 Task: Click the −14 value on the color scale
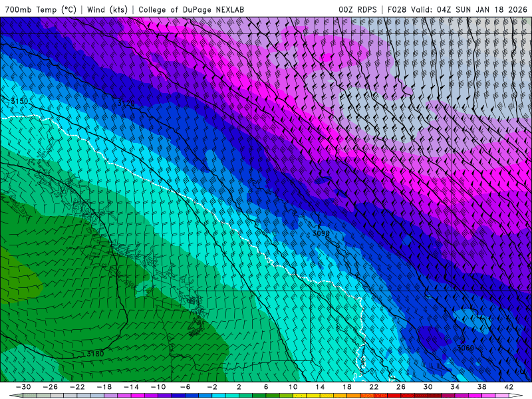[131, 387]
